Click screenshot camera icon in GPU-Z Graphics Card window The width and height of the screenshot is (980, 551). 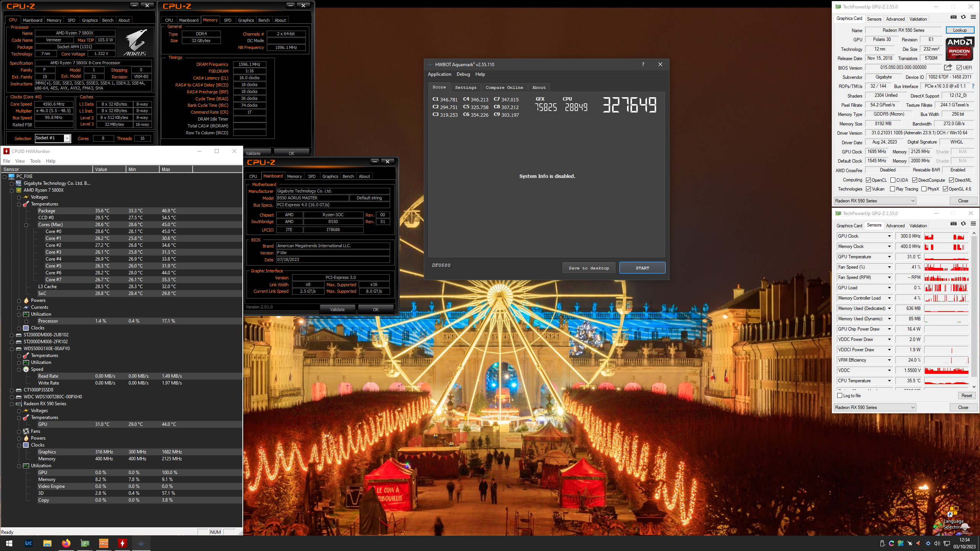[954, 18]
